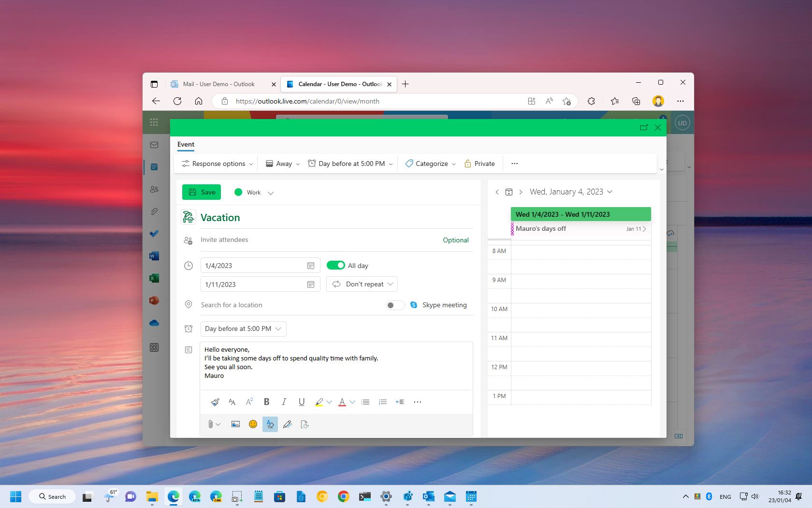Mark the event as Private
This screenshot has height=508, width=812.
pos(479,164)
